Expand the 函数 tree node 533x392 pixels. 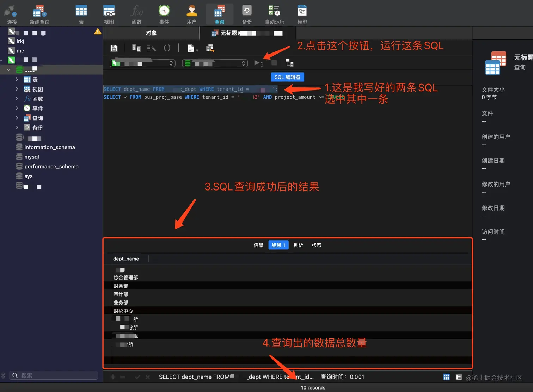click(17, 99)
